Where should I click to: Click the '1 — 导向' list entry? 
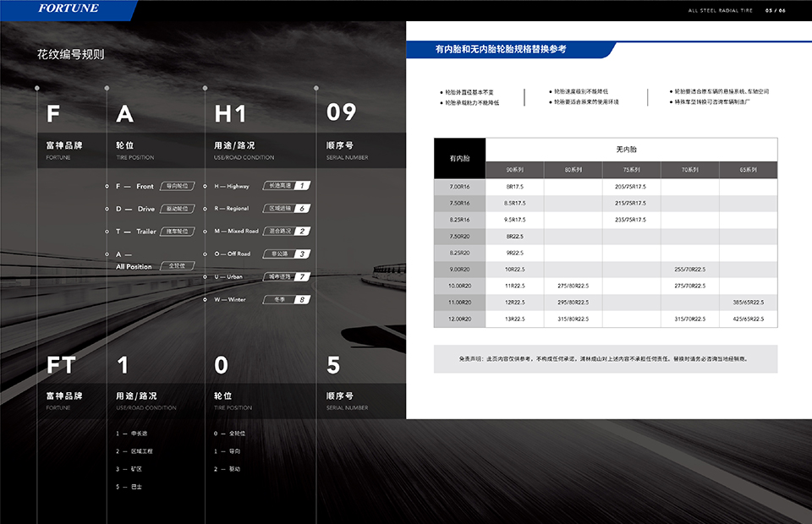point(227,451)
